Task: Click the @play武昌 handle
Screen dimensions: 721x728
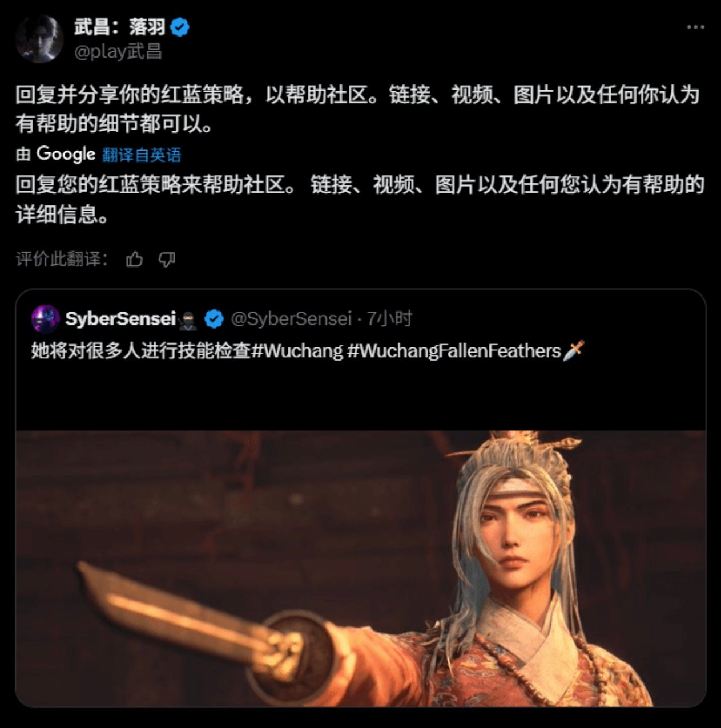Action: coord(118,51)
